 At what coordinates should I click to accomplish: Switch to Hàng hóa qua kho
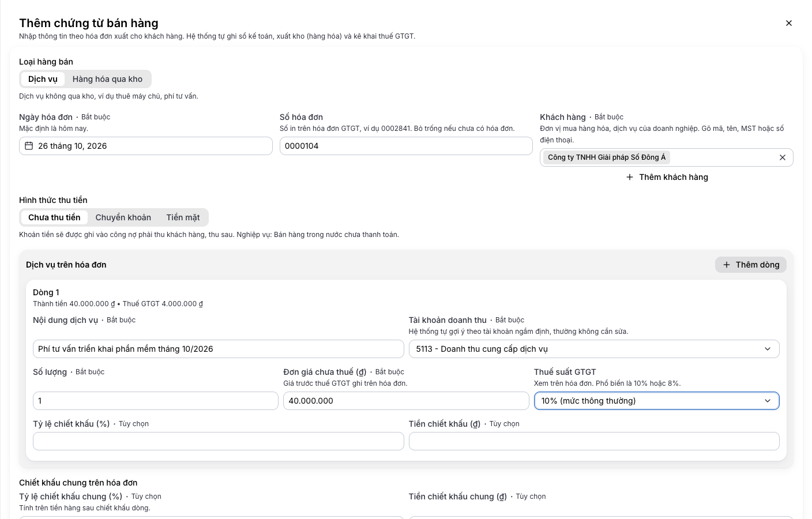(x=107, y=79)
